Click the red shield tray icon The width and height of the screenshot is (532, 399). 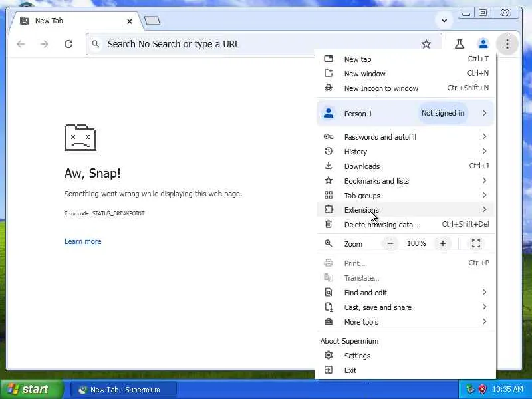point(482,389)
